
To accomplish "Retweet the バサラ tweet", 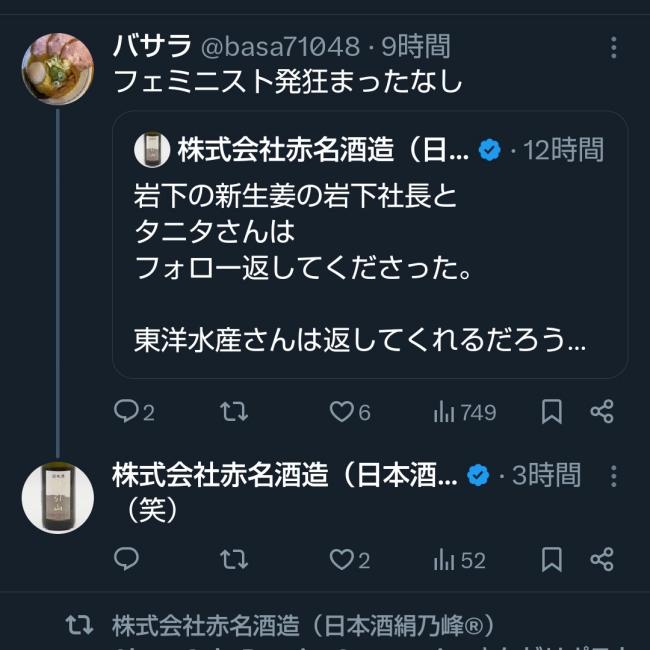I will (x=234, y=412).
